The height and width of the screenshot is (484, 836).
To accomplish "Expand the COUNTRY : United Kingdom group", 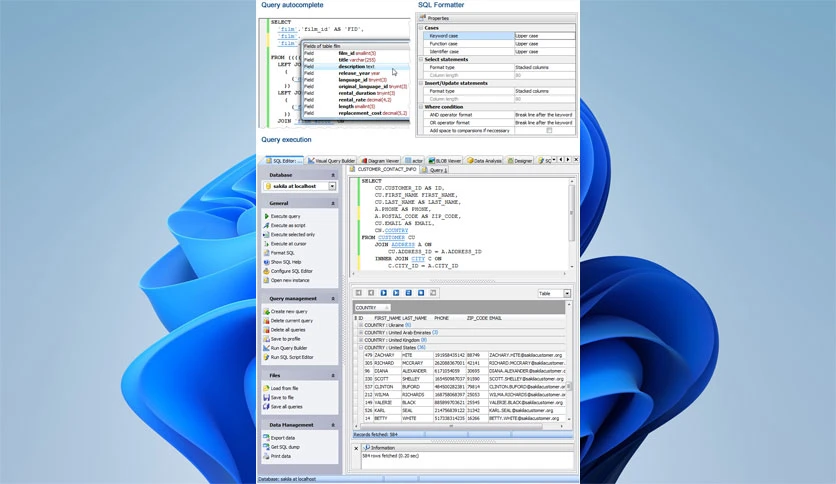I will [x=361, y=340].
